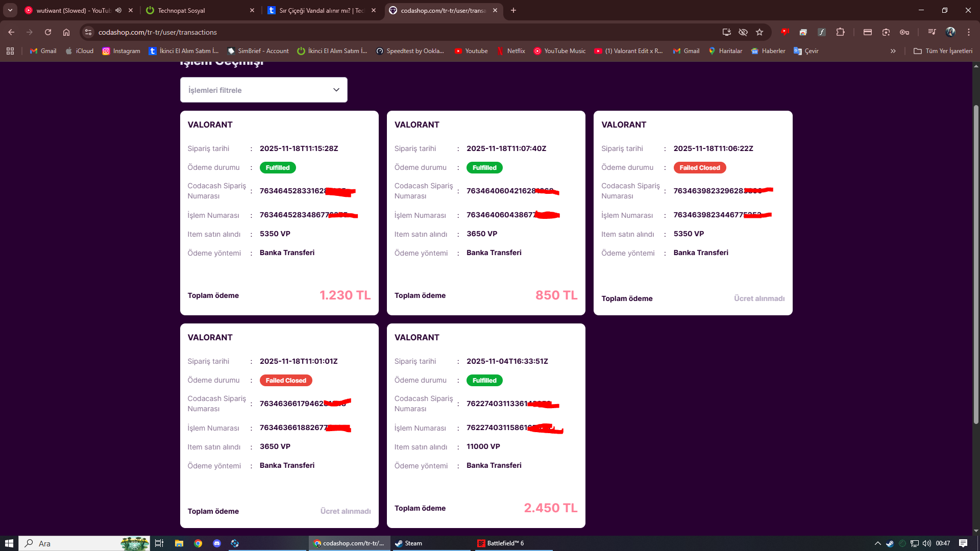Image resolution: width=980 pixels, height=551 pixels.
Task: Show the hidden bookmarks overflow chevron
Action: pyautogui.click(x=893, y=51)
